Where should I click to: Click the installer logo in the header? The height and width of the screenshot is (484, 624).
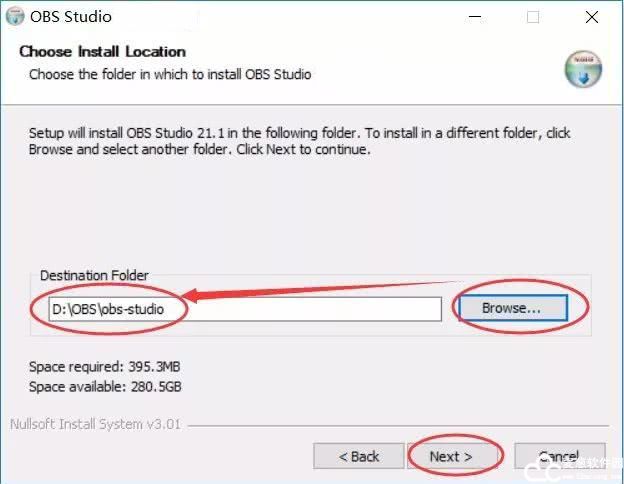point(582,68)
